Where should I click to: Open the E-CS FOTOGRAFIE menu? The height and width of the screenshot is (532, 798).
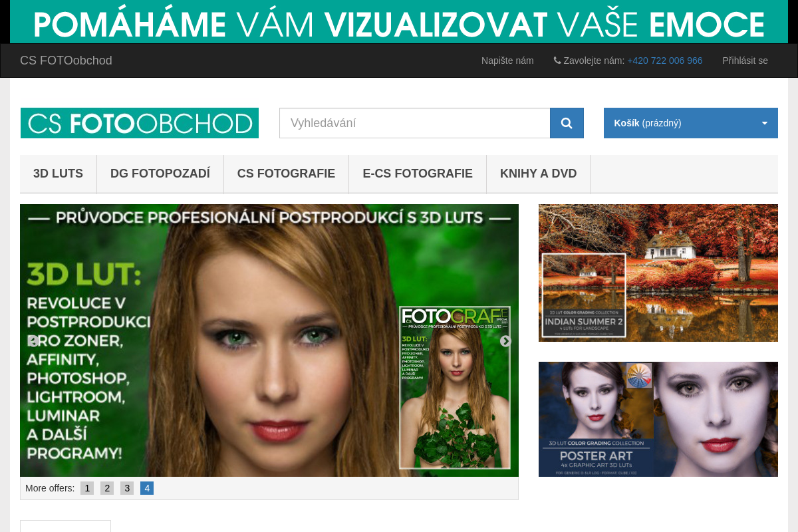(418, 174)
